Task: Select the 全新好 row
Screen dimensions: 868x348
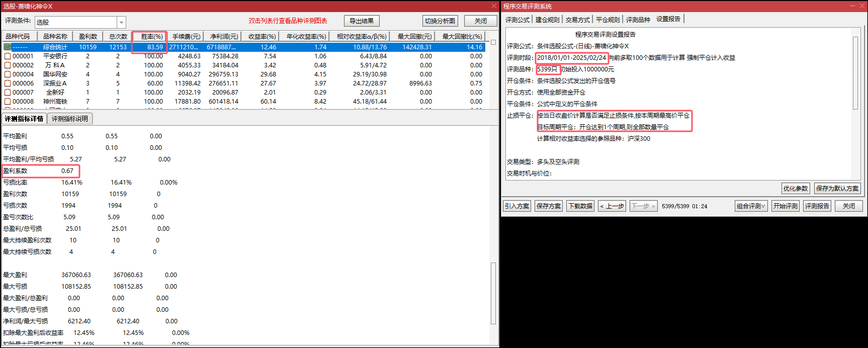Action: click(244, 93)
